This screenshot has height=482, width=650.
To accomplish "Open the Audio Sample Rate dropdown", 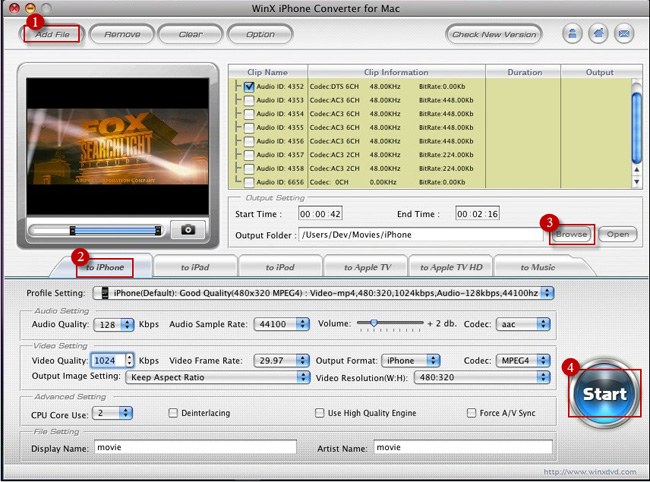I will coord(281,324).
